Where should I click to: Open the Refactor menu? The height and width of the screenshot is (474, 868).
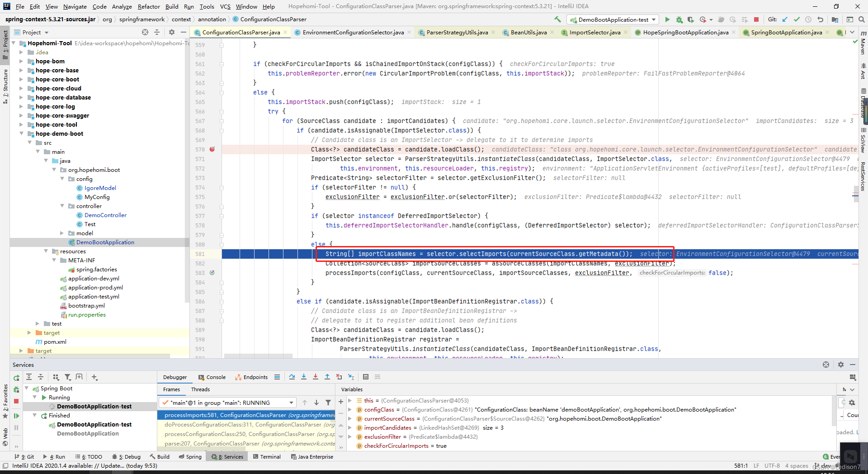click(x=149, y=6)
